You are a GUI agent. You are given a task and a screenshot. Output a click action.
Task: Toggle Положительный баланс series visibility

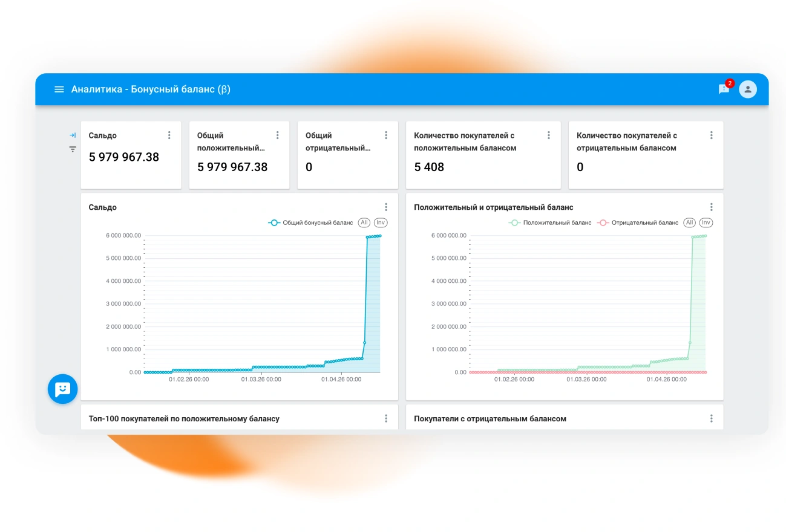551,222
